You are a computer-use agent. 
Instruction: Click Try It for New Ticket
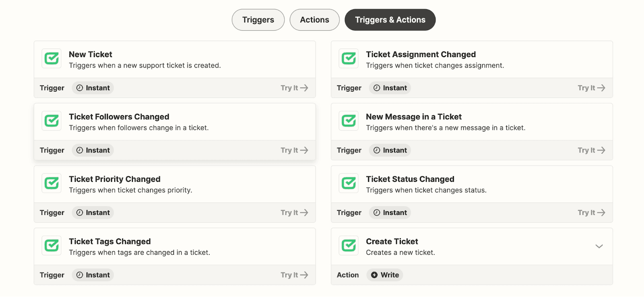click(x=294, y=88)
